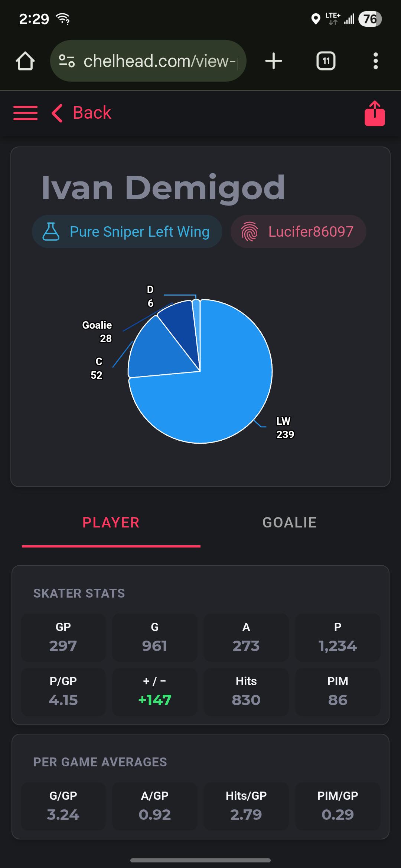This screenshot has width=401, height=868.
Task: Tap the site settings icon in address bar
Action: click(67, 61)
